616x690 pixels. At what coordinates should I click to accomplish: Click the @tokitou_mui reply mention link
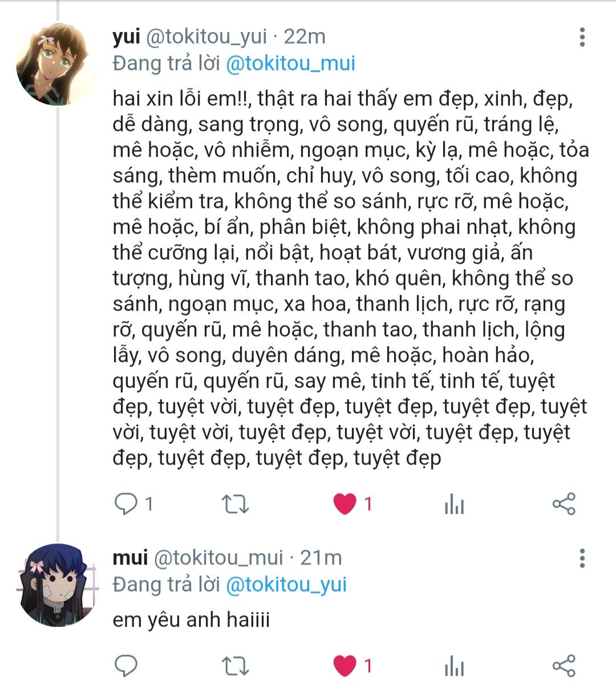pos(291,63)
